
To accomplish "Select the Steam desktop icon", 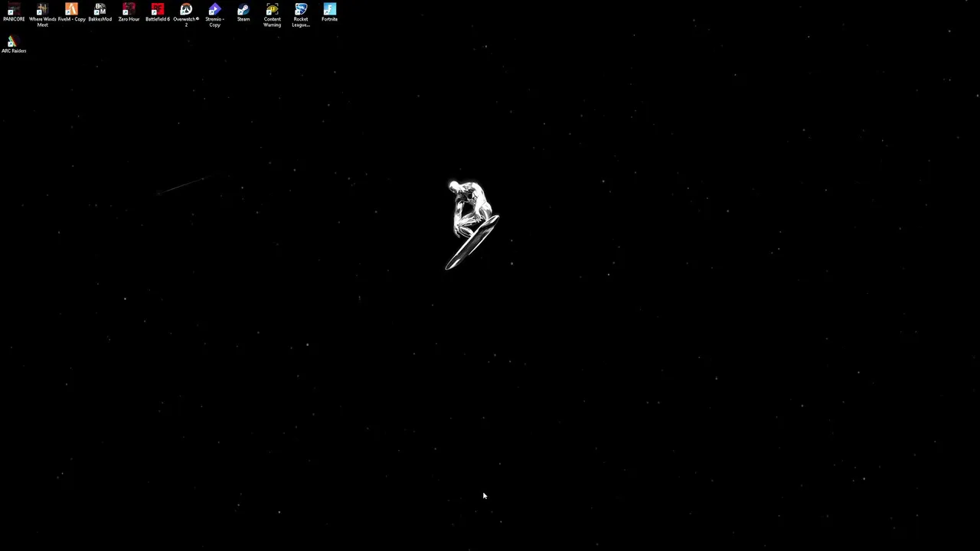I will (243, 12).
